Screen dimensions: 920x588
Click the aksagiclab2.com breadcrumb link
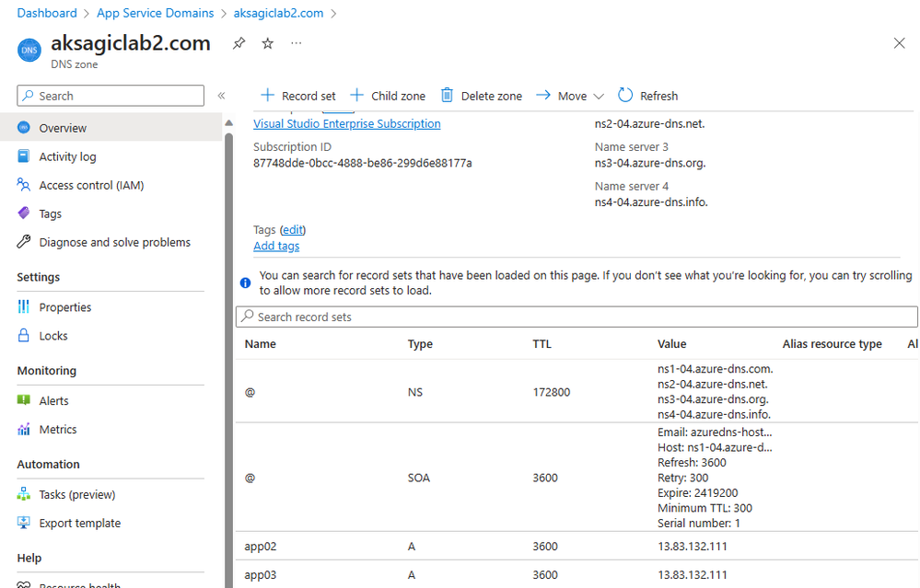pyautogui.click(x=279, y=13)
